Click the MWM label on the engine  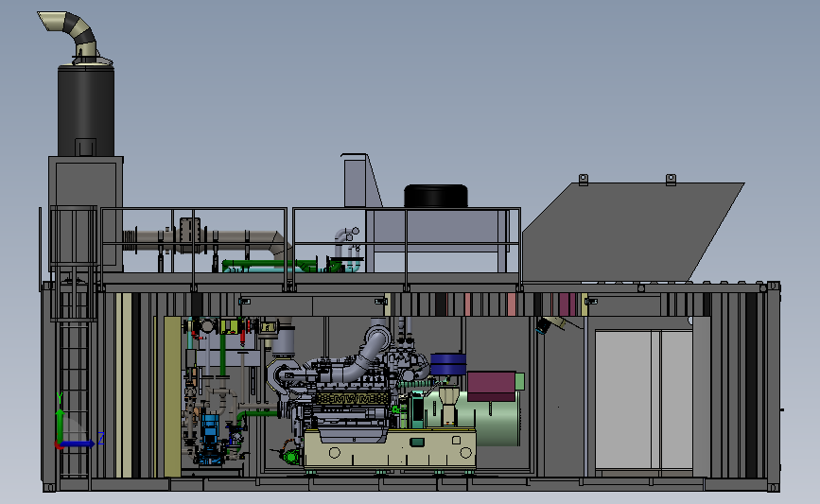[354, 399]
